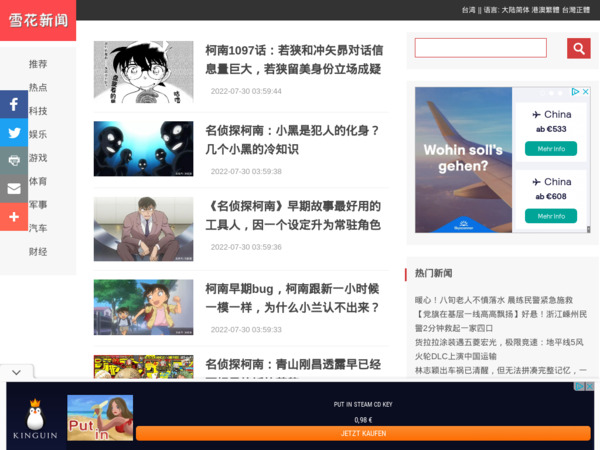Close the airplane China ad with X
Screen dimensions: 600x450
(585, 92)
